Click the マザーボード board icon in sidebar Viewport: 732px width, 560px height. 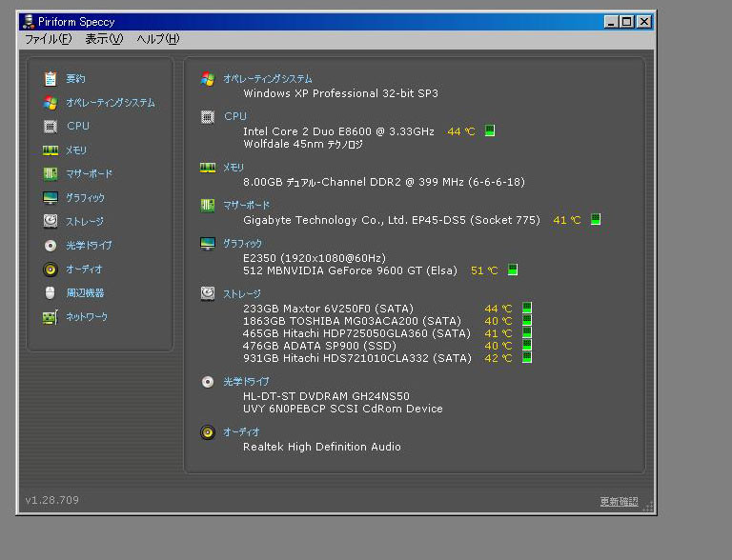pos(51,173)
